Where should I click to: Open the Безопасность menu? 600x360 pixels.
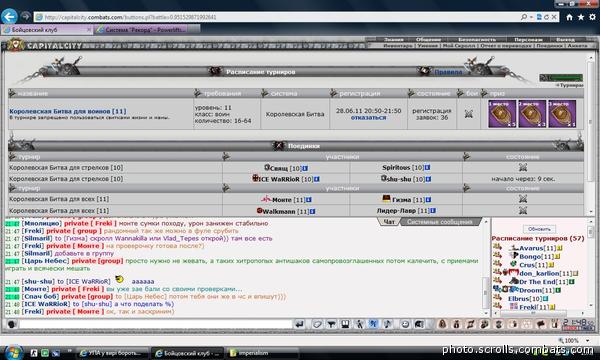(477, 39)
